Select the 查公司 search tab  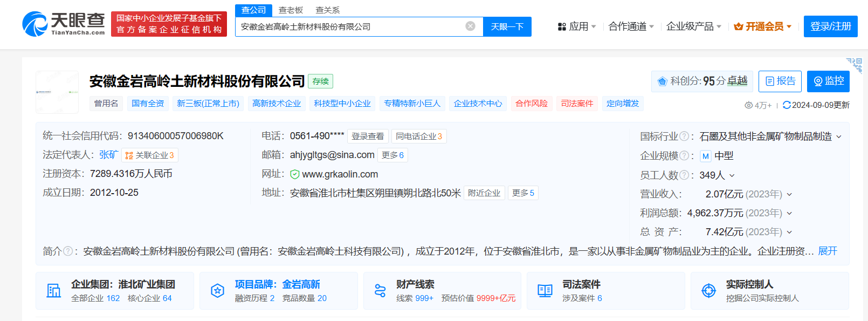pyautogui.click(x=253, y=10)
